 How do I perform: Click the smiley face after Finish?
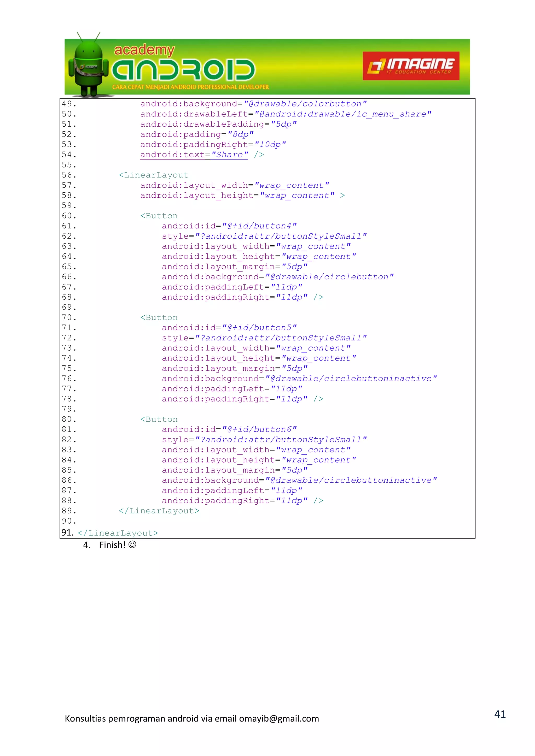click(132, 545)
